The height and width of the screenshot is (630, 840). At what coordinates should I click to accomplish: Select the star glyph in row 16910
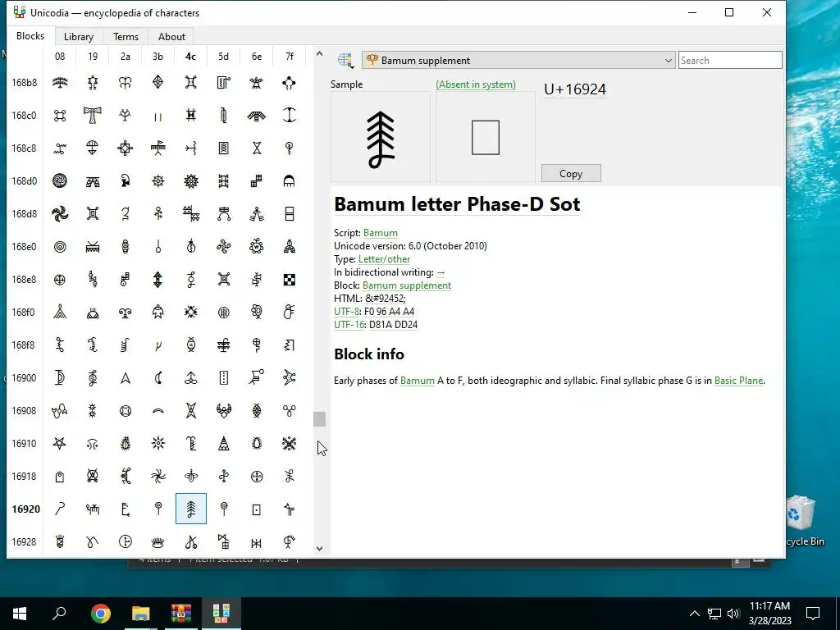60,443
